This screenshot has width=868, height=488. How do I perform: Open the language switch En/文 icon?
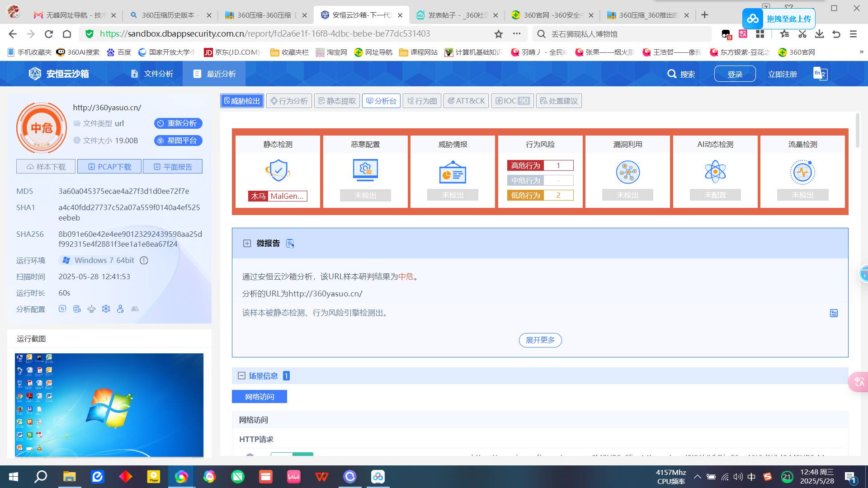tap(820, 74)
